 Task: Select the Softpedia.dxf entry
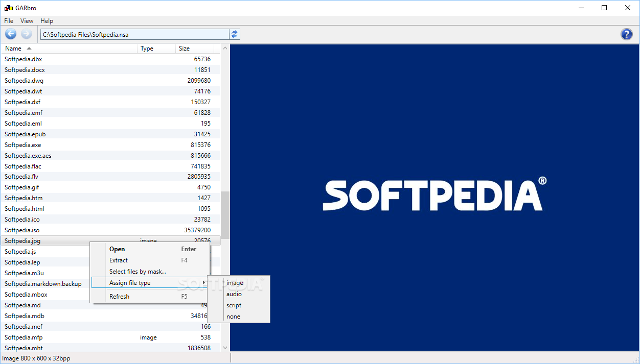111,102
